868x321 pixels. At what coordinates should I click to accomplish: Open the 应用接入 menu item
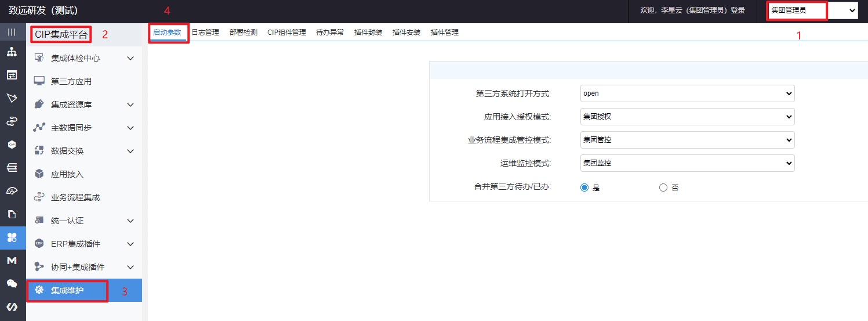tap(84, 174)
